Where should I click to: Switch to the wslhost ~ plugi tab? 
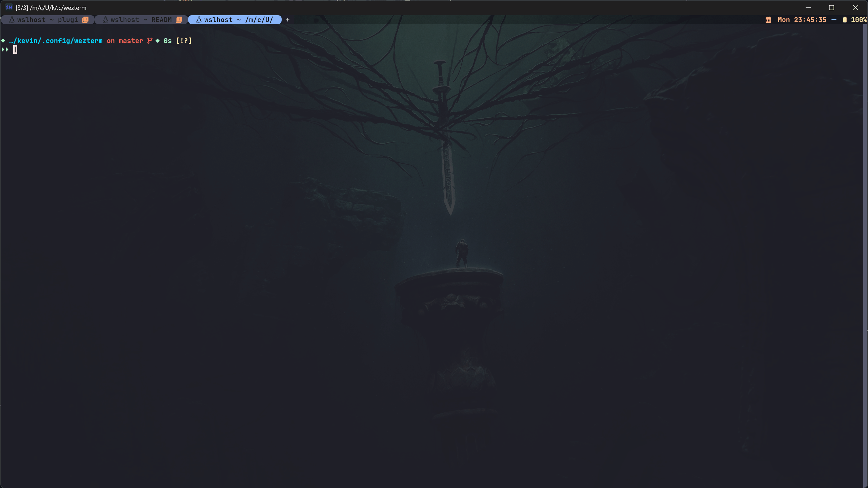[48, 20]
